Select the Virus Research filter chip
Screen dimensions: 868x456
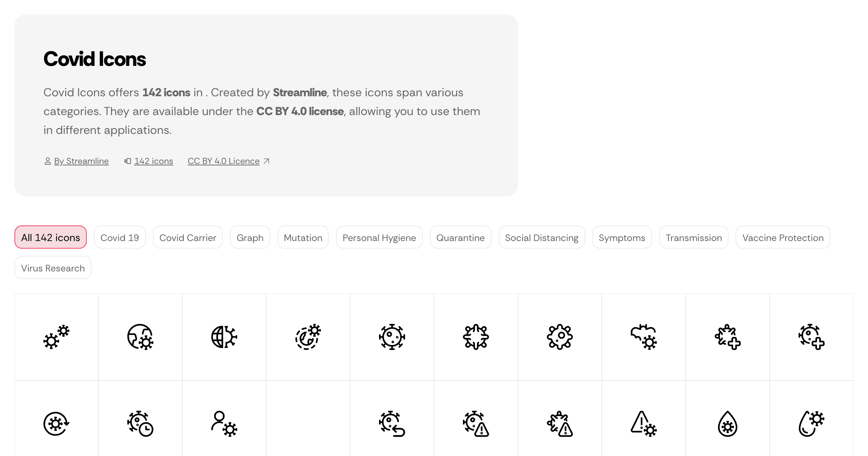tap(53, 268)
